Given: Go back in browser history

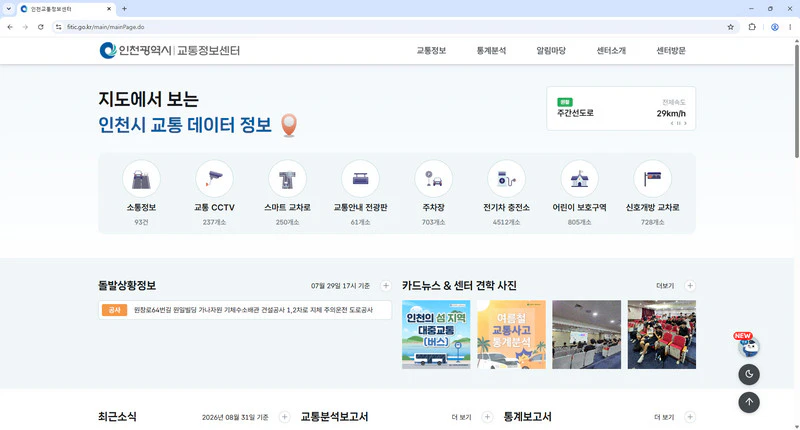Looking at the screenshot, I should point(10,27).
